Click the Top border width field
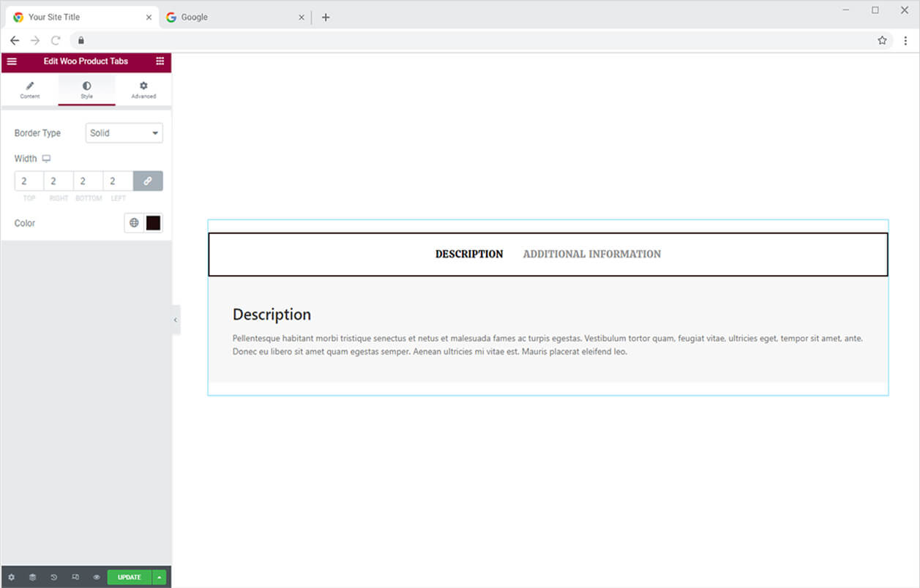 pyautogui.click(x=29, y=181)
